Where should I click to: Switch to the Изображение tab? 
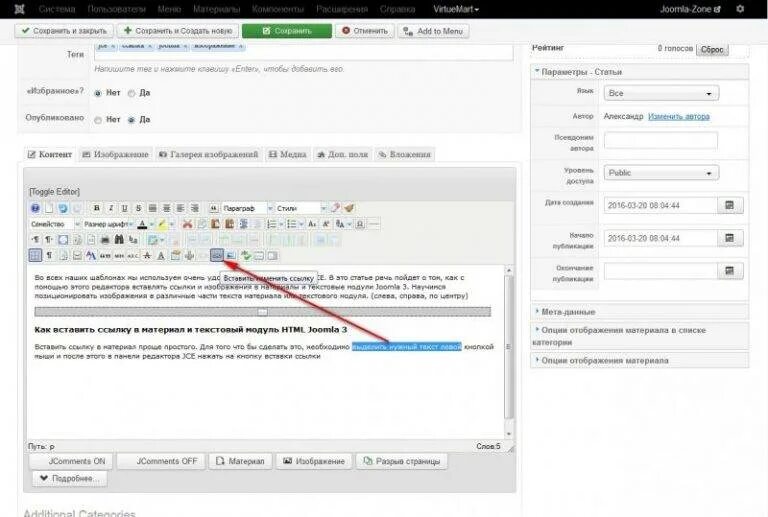click(115, 155)
